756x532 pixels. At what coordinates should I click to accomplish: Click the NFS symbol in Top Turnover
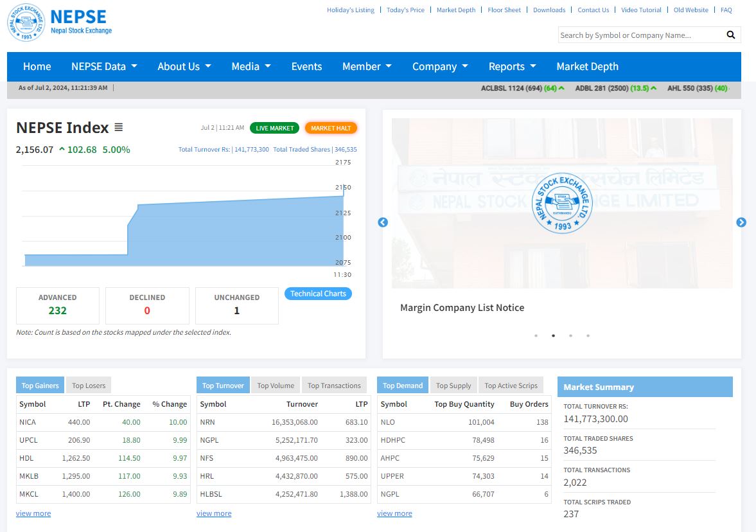pyautogui.click(x=206, y=457)
